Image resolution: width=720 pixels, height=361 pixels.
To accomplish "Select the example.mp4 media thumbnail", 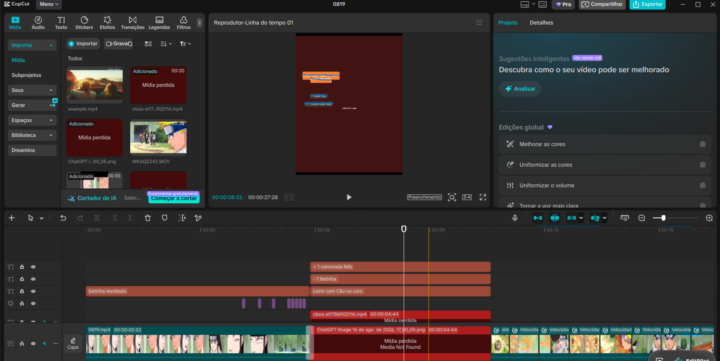I will tap(95, 85).
